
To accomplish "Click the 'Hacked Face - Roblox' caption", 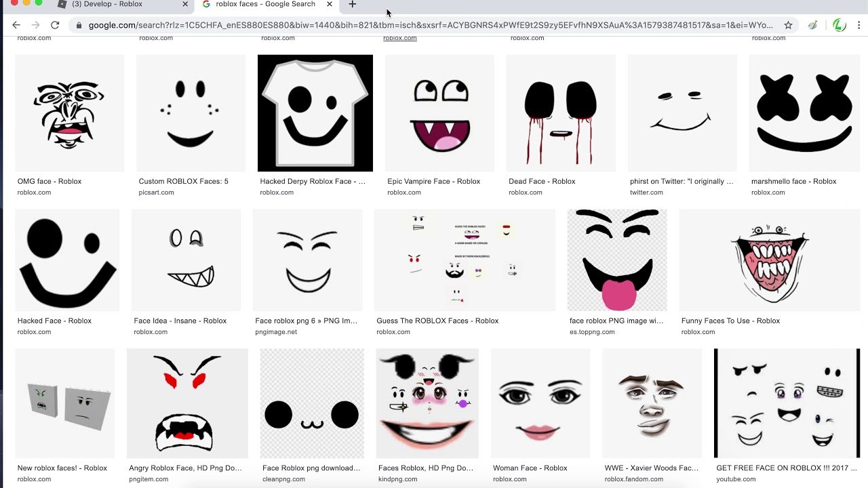I will [x=54, y=321].
